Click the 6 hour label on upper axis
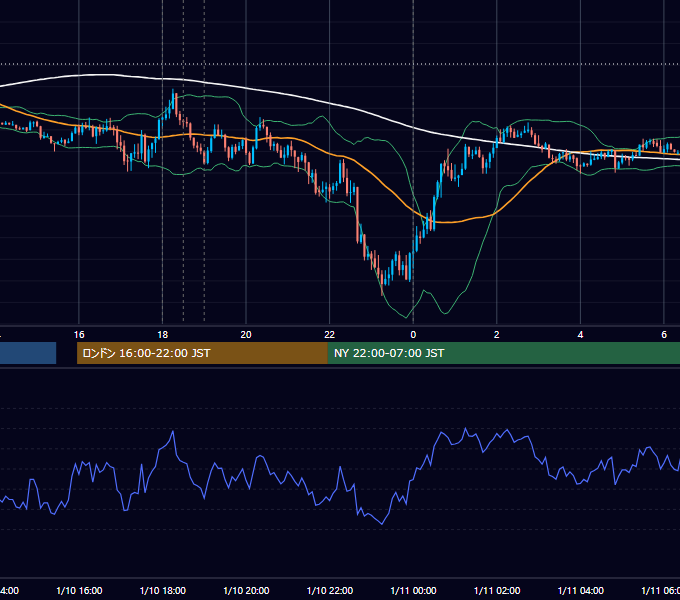 coord(664,335)
